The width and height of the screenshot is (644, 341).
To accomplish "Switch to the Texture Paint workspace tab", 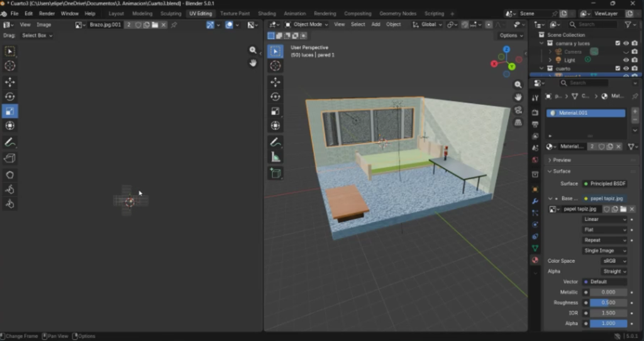I will tap(235, 13).
